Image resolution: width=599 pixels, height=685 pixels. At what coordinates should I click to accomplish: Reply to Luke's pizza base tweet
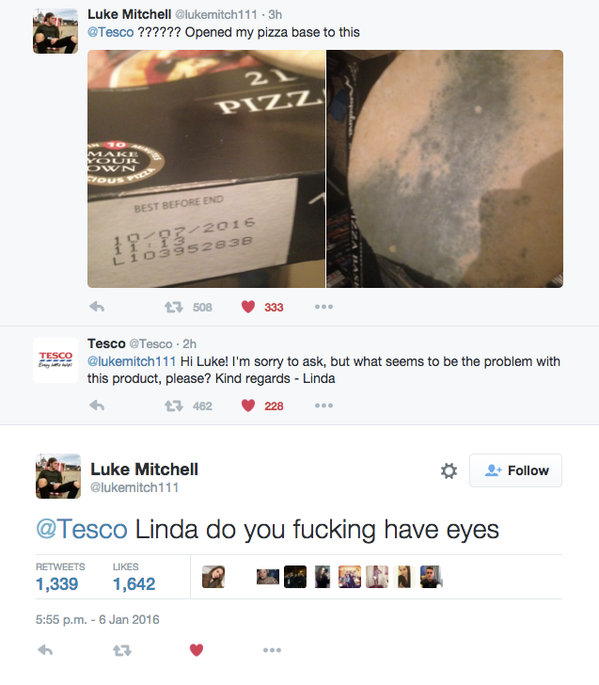click(x=97, y=307)
